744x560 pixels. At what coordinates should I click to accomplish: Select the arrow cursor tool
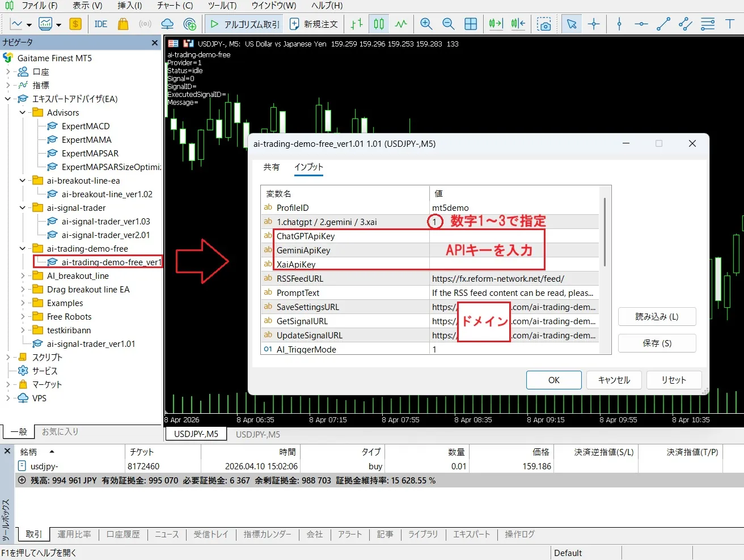[572, 24]
